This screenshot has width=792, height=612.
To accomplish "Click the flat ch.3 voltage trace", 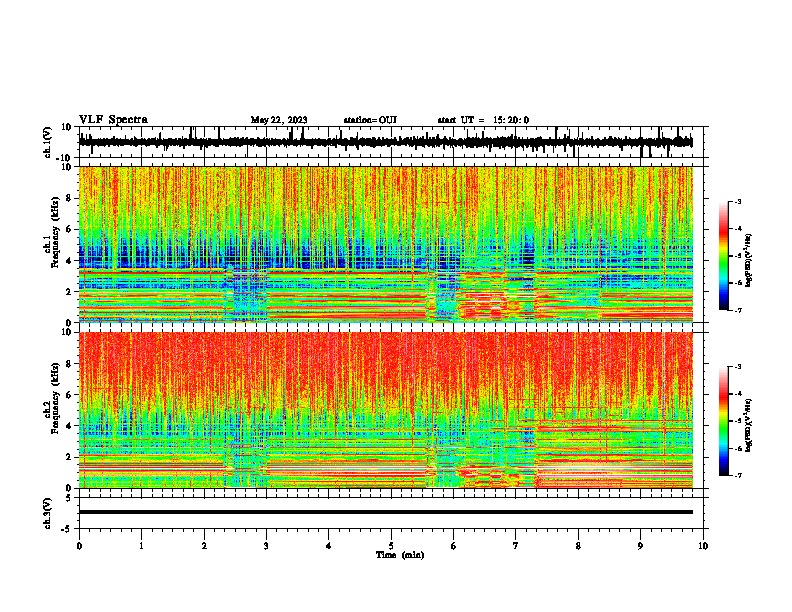I will pos(386,512).
